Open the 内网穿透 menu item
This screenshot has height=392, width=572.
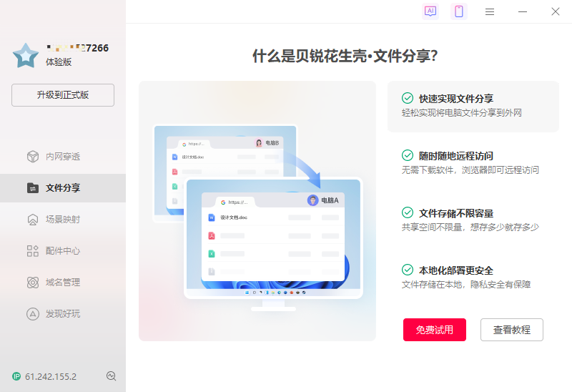coord(63,157)
